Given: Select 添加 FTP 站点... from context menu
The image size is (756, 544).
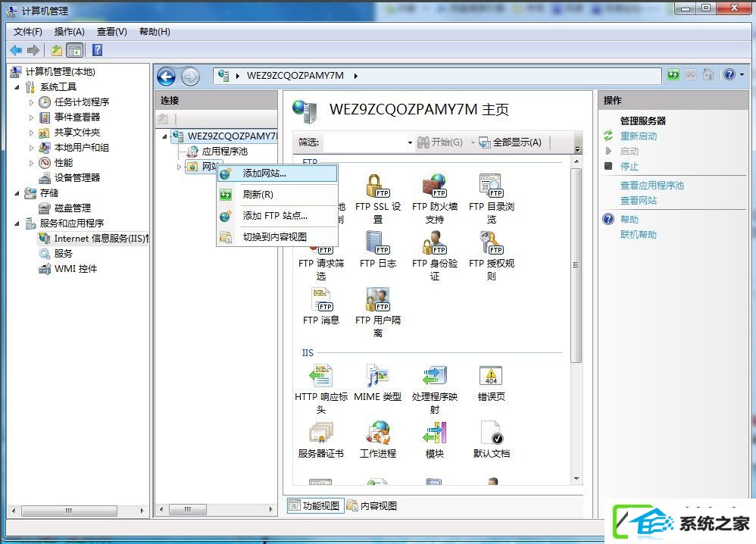Looking at the screenshot, I should [277, 216].
